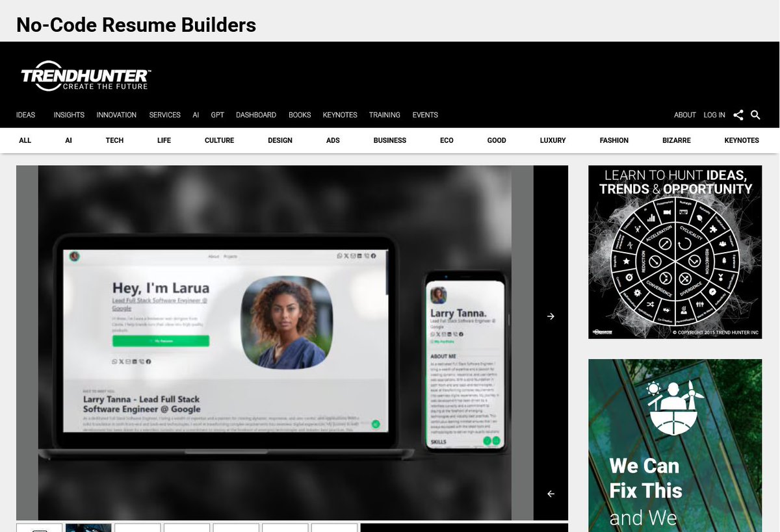
Task: Select the CULTURE category
Action: [x=219, y=140]
